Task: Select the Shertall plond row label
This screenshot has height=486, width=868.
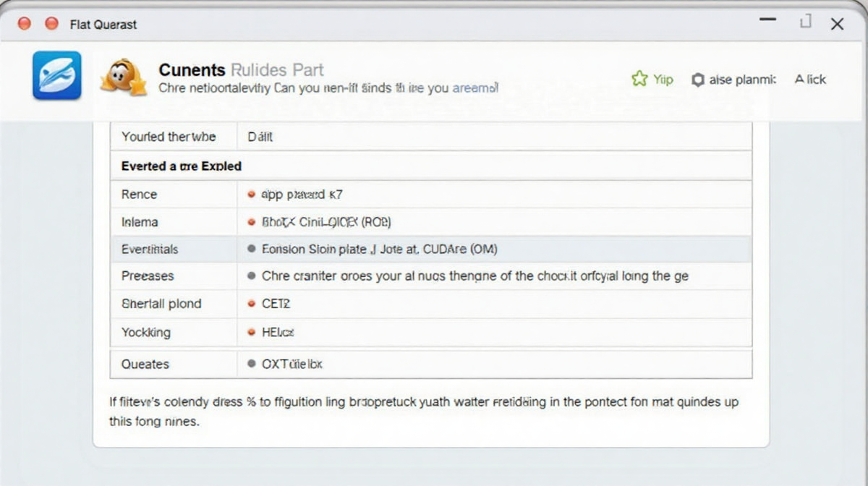Action: pyautogui.click(x=161, y=304)
